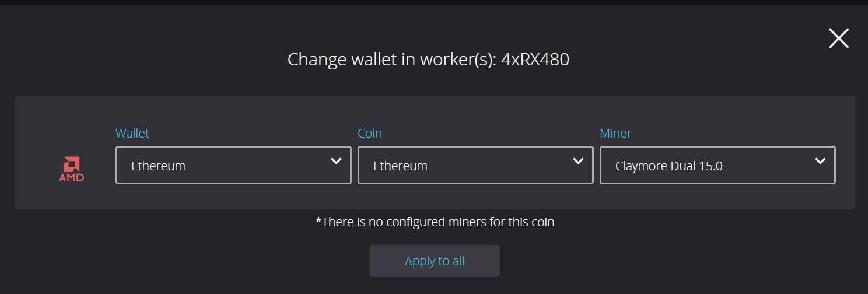
Task: Click the blue Coin field label
Action: pos(370,133)
